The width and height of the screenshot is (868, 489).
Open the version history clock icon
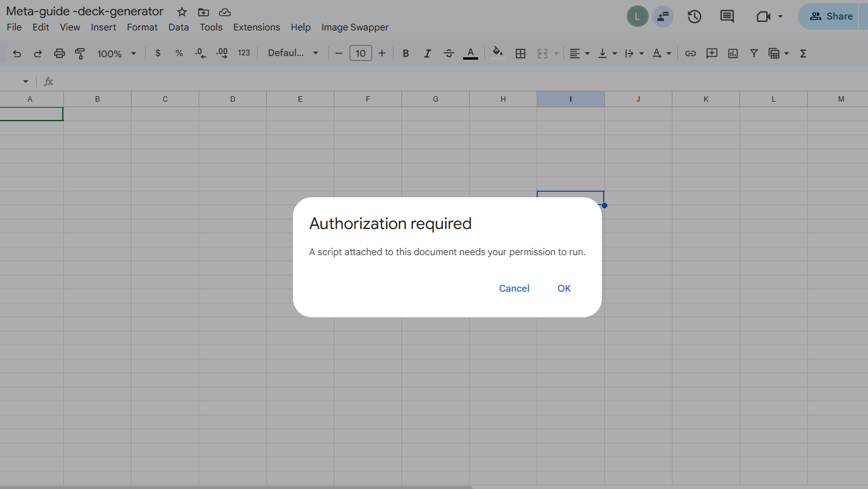click(694, 16)
